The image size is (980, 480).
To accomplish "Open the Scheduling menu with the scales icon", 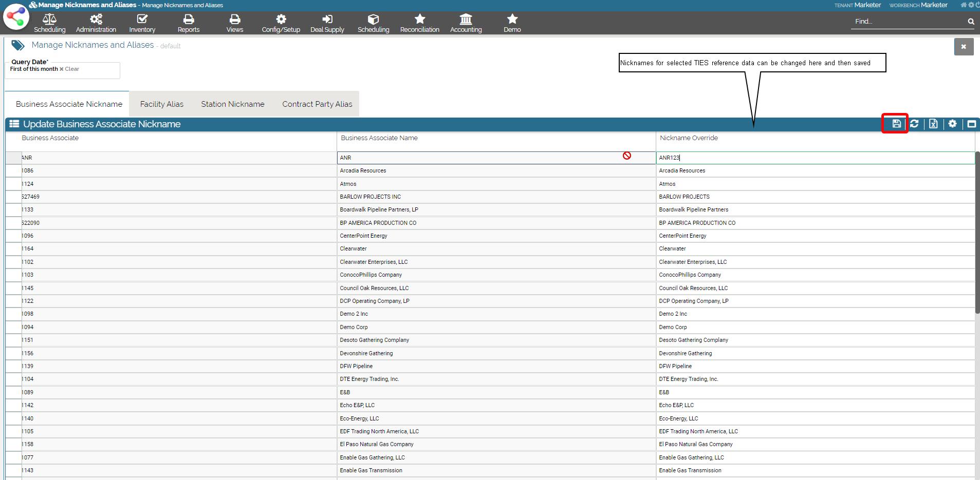I will pos(49,23).
